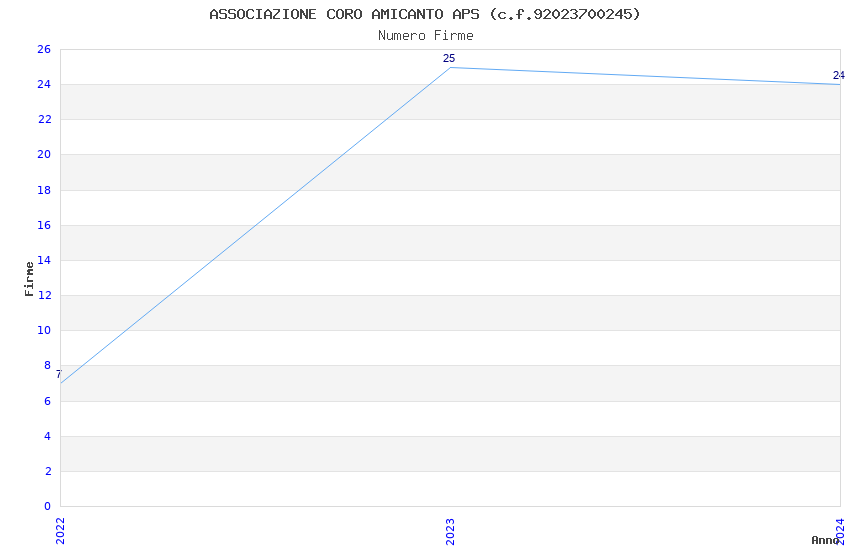Click the data label 25 at 2023
850x550 pixels.
[x=449, y=59]
